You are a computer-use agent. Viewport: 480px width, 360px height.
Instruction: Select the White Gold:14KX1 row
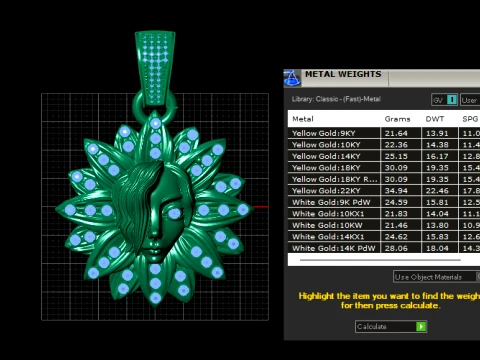(384, 237)
